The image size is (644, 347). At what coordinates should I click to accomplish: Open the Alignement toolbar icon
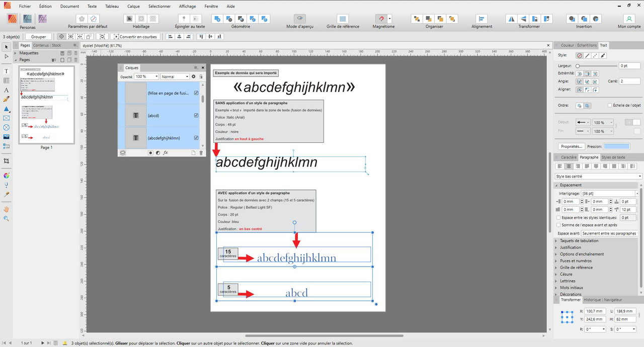pyautogui.click(x=482, y=19)
